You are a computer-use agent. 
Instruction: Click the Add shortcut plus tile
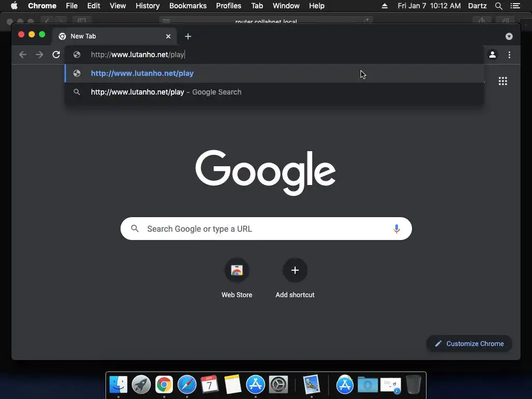295,270
